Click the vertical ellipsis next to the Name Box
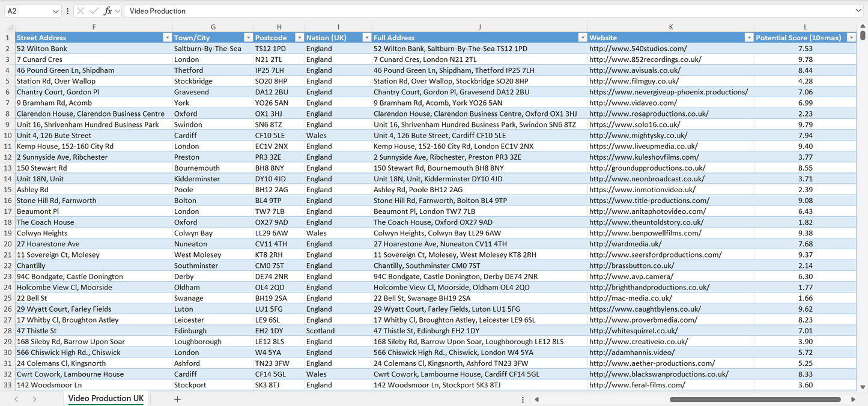868x406 pixels. (68, 11)
